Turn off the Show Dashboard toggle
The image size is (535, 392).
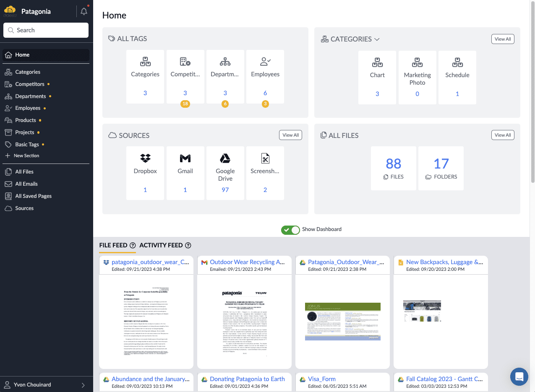click(x=290, y=230)
